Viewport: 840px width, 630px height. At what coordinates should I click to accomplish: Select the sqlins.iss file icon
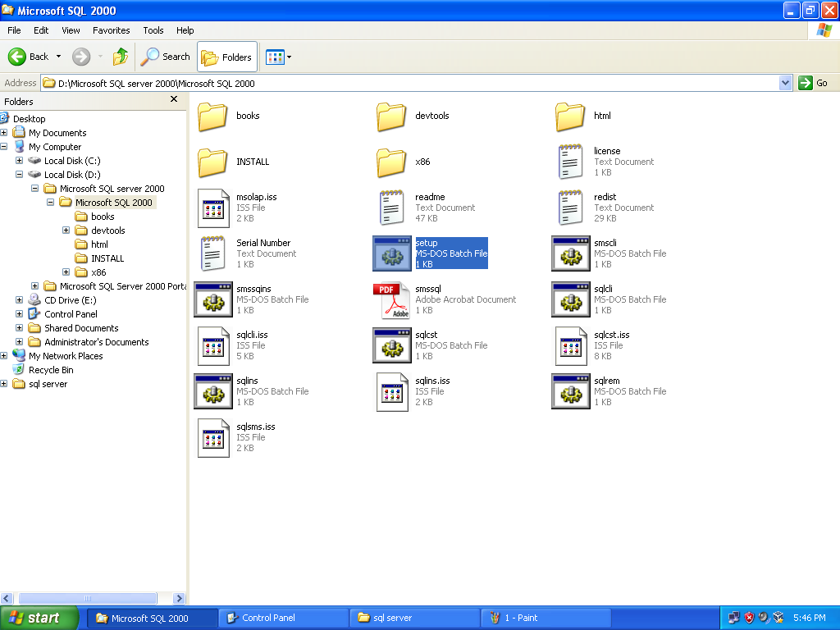(x=392, y=392)
